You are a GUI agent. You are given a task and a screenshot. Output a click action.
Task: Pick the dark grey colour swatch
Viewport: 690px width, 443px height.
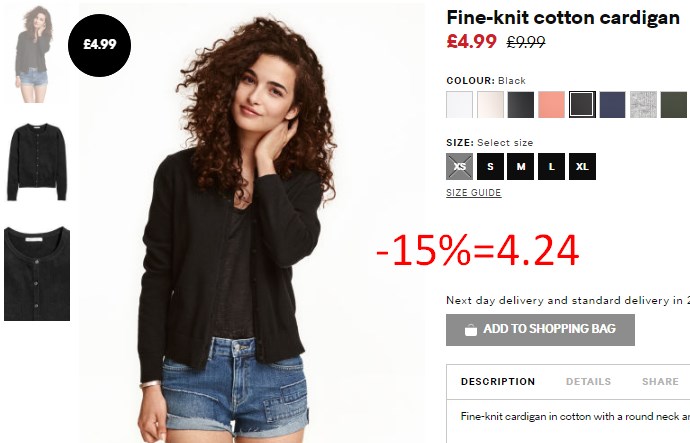click(x=521, y=105)
